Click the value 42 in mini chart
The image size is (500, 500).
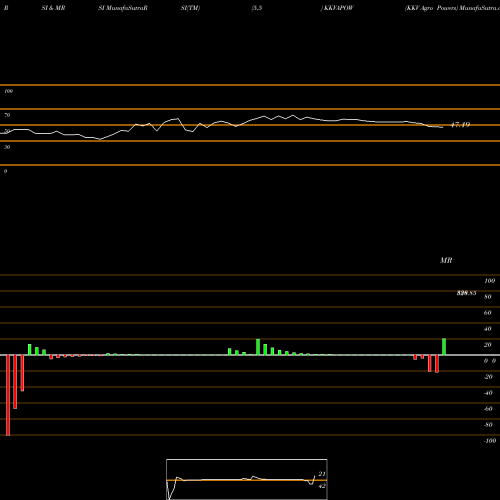[x=322, y=486]
